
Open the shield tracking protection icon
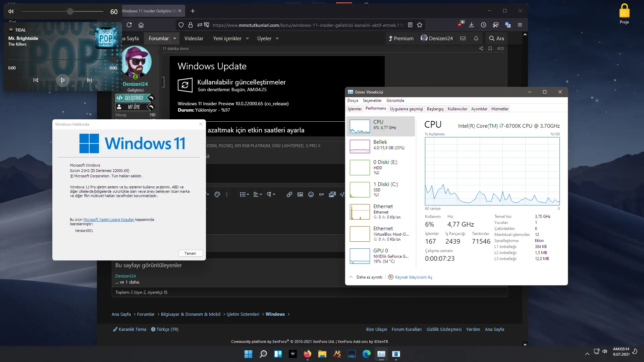(181, 25)
